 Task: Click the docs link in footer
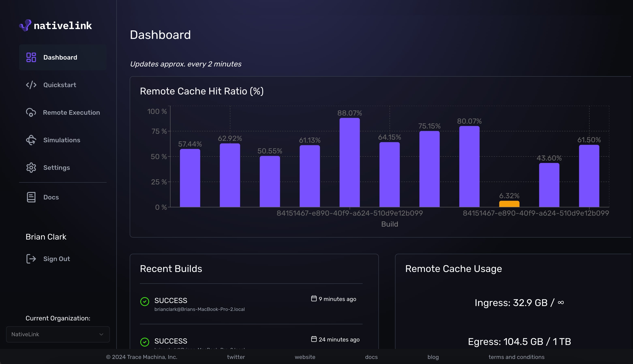point(371,357)
